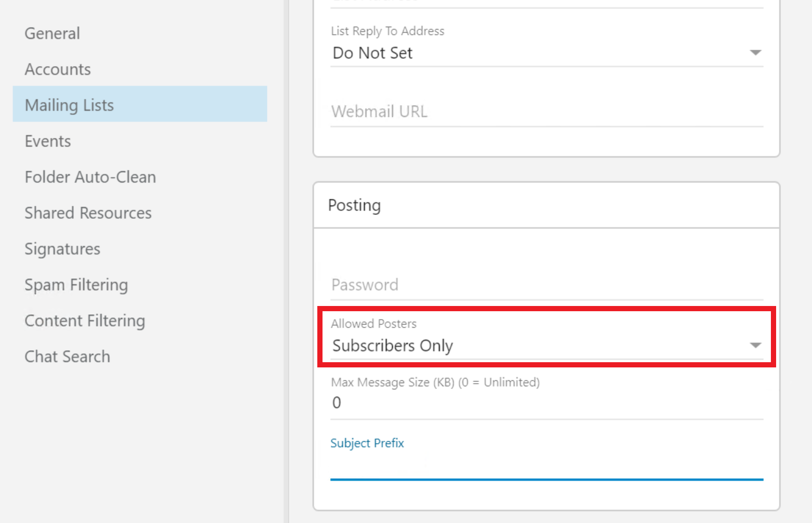Go to Accounts in the sidebar

[58, 69]
